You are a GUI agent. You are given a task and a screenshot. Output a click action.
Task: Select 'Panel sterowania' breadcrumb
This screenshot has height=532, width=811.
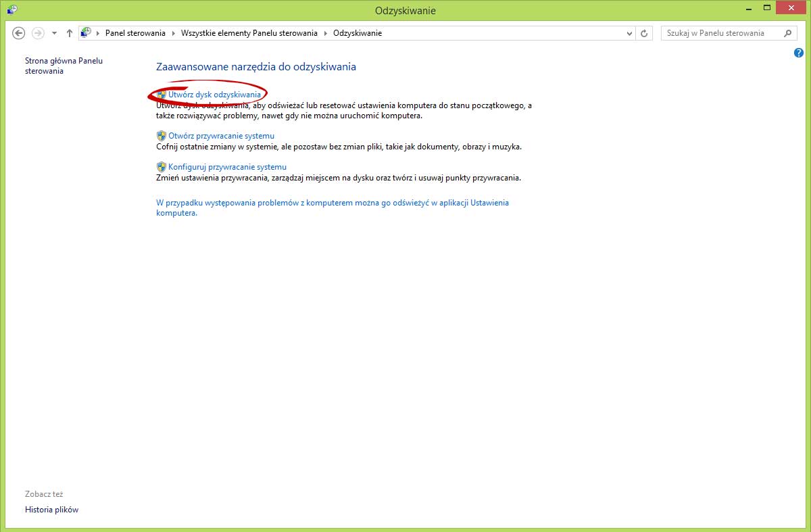click(x=135, y=33)
